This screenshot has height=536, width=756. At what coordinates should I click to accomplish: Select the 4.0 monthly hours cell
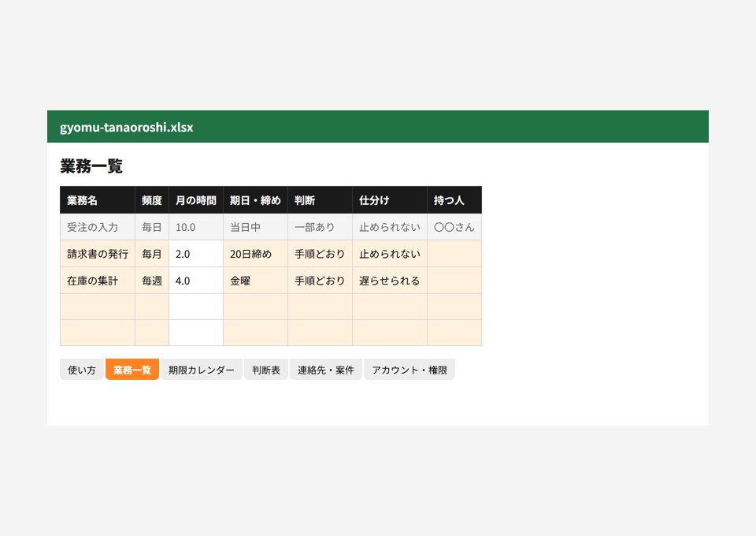pyautogui.click(x=196, y=281)
